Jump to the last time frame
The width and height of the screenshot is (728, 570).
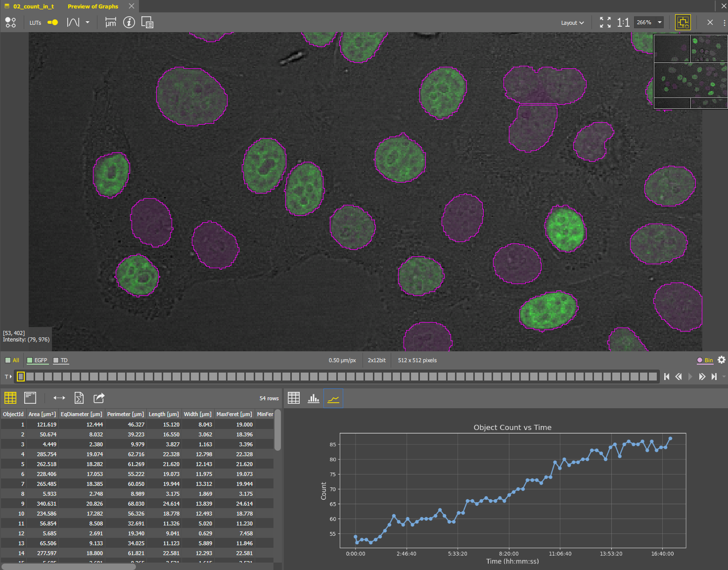714,377
